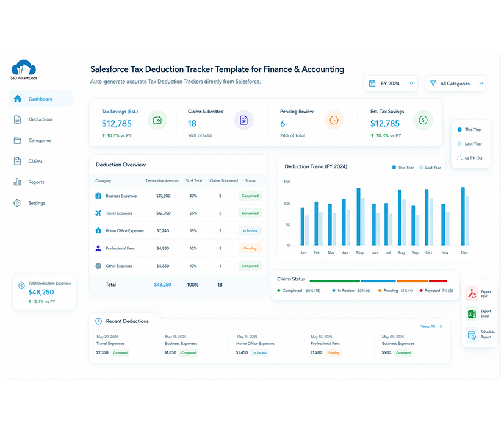Image resolution: width=504 pixels, height=431 pixels.
Task: Click the Recent Deductions clock icon
Action: (99, 321)
